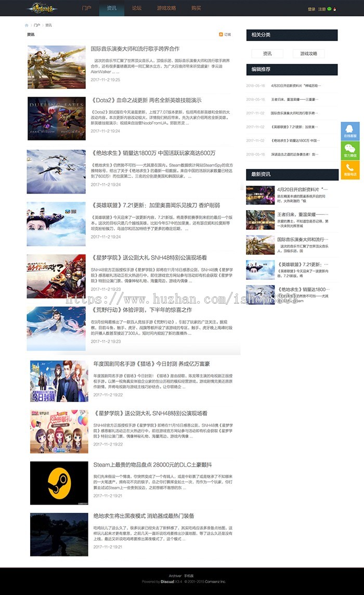Click the 客服电话 phone floating icon
This screenshot has height=595, width=364.
point(350,170)
